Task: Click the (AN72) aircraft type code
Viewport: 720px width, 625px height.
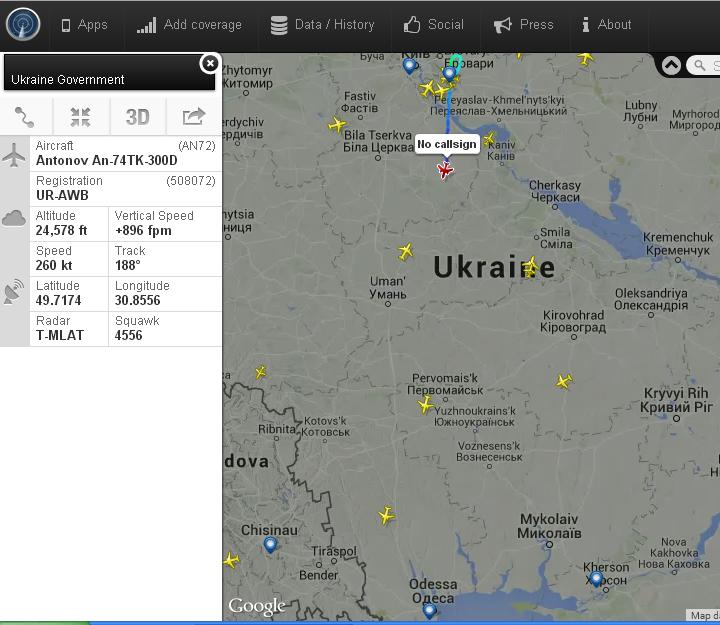Action: pyautogui.click(x=197, y=146)
